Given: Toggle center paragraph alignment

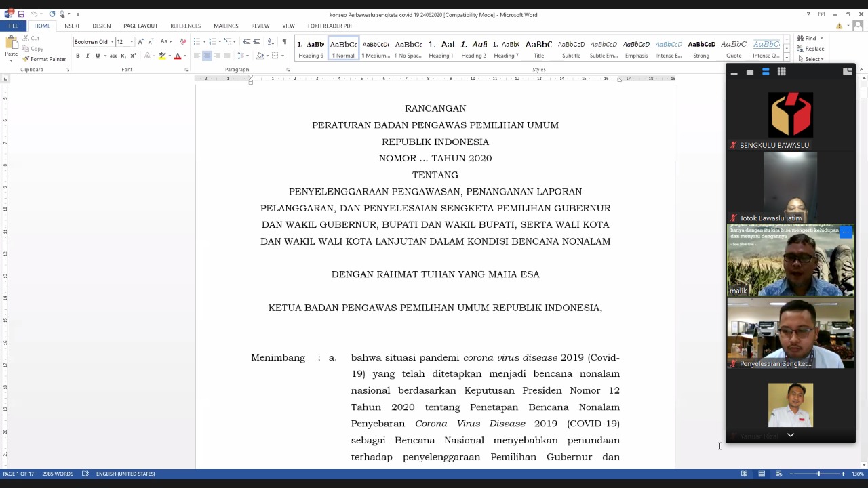Looking at the screenshot, I should (x=207, y=56).
